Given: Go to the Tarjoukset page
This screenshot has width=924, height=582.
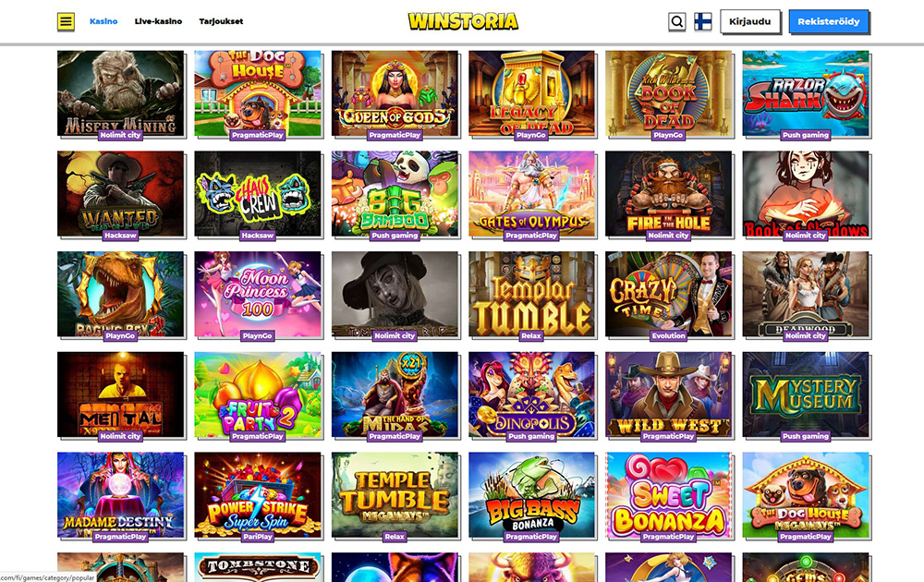Looking at the screenshot, I should (x=221, y=21).
